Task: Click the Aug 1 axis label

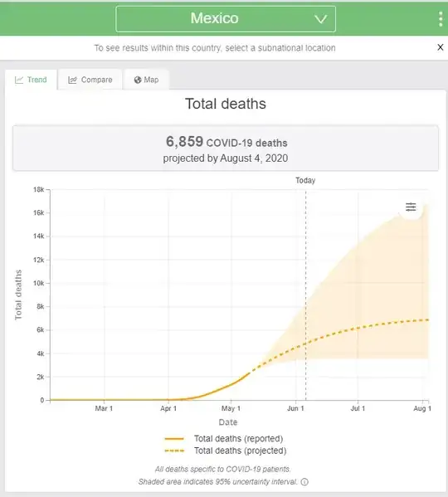Action: (x=422, y=408)
